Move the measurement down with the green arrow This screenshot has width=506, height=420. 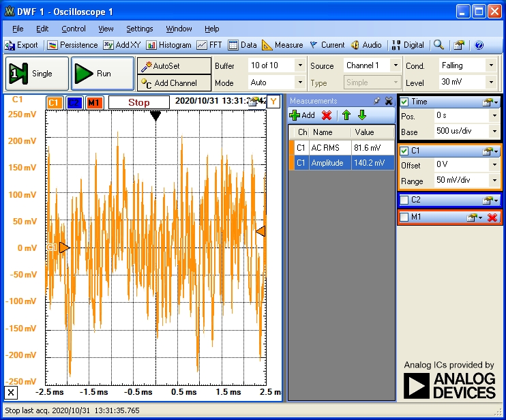coord(362,115)
